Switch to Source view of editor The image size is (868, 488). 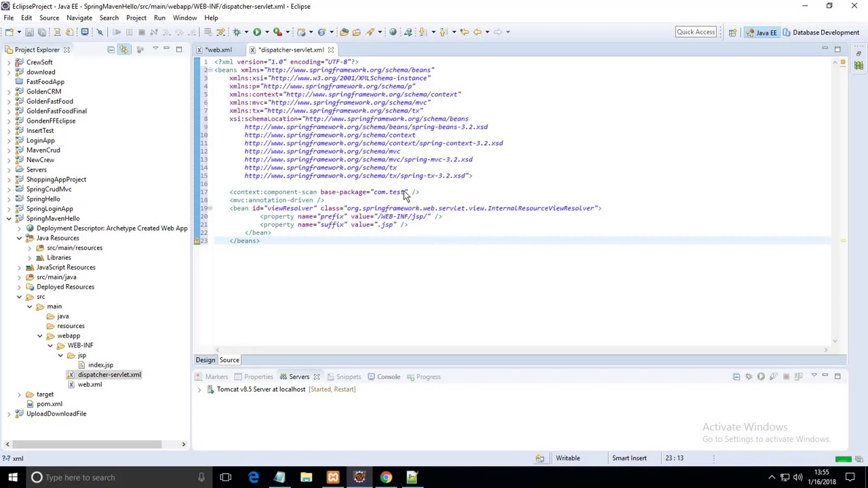(x=229, y=360)
